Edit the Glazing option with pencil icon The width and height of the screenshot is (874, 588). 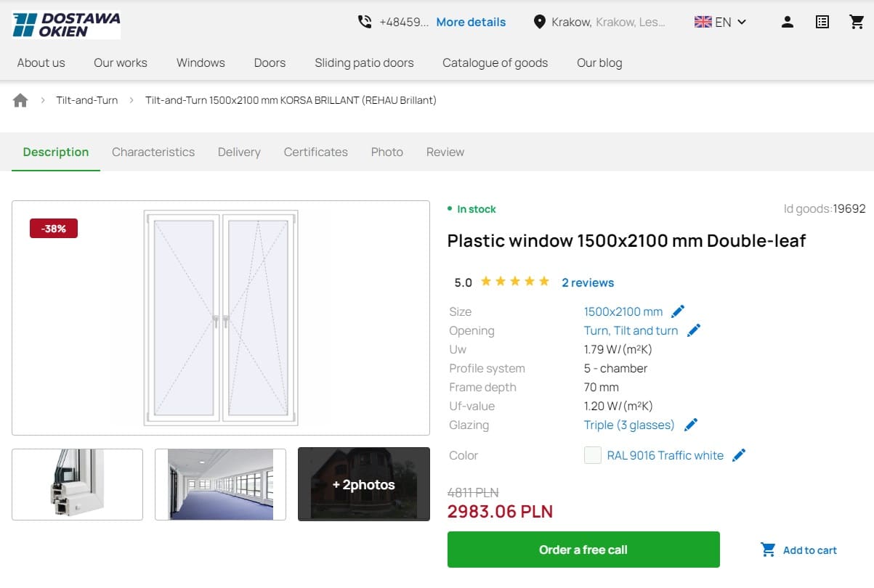(691, 424)
